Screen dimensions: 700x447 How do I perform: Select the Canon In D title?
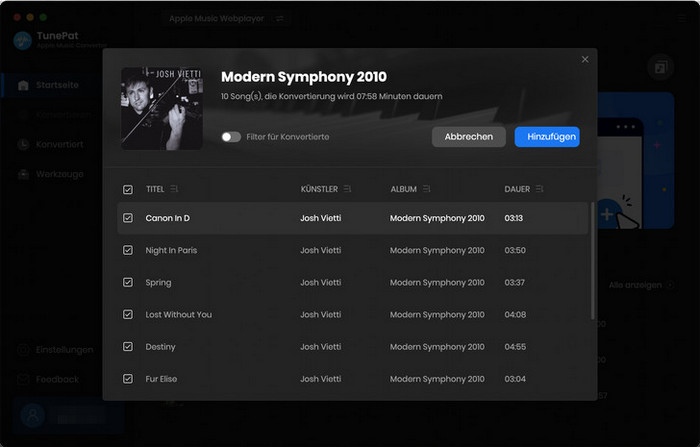167,218
